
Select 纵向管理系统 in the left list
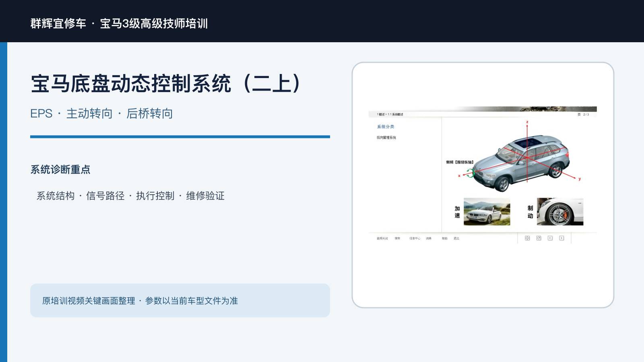[386, 138]
